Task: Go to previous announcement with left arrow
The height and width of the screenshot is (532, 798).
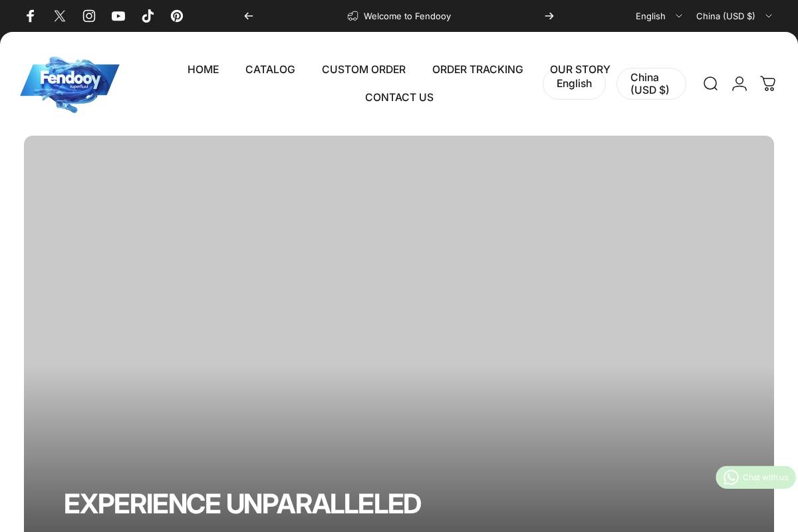Action: click(249, 16)
